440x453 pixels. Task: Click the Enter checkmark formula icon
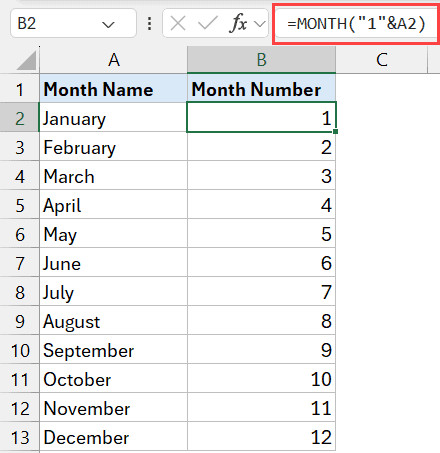point(207,24)
